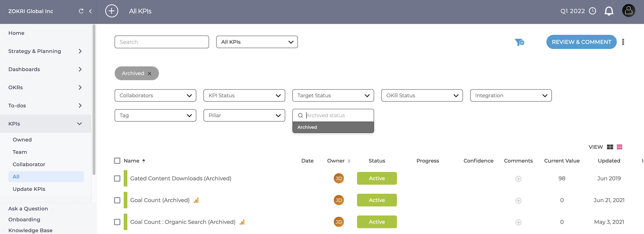Click search magnifier in Archived status field

[300, 116]
